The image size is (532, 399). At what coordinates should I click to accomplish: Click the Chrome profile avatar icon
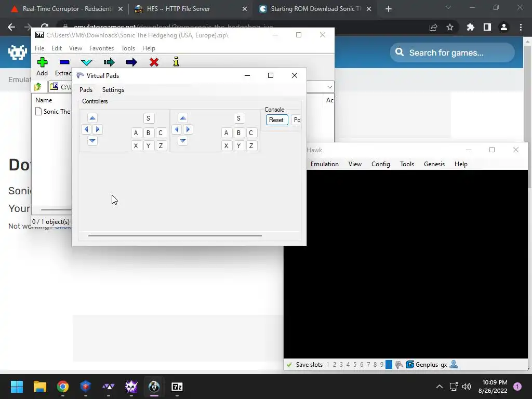click(x=504, y=27)
